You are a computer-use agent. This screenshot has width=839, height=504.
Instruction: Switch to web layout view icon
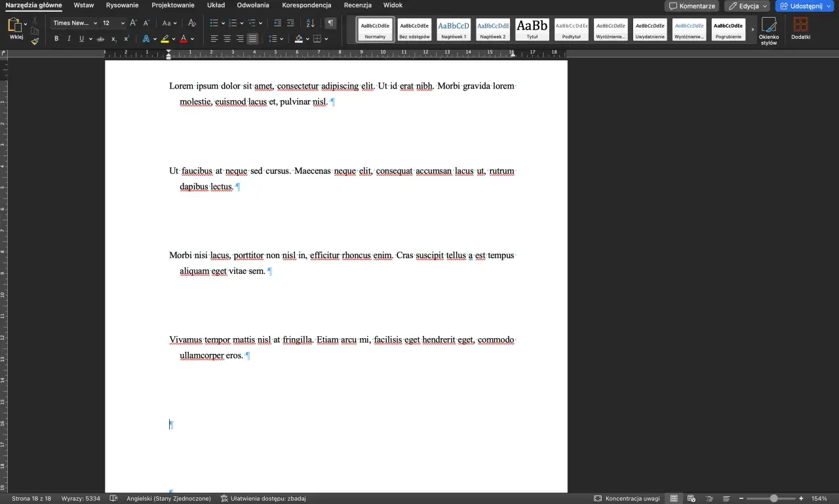pos(691,499)
